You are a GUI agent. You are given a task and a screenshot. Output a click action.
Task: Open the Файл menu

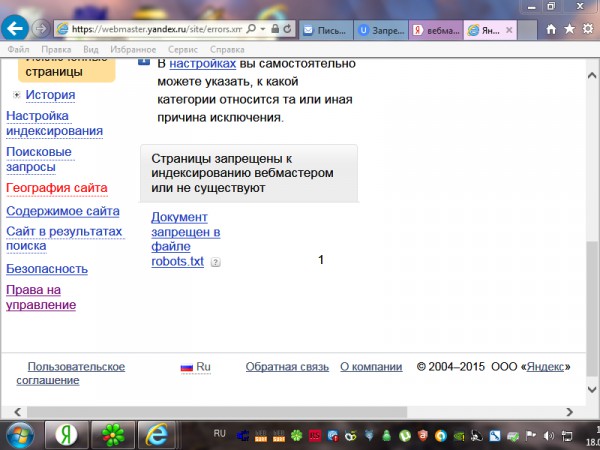click(x=18, y=49)
